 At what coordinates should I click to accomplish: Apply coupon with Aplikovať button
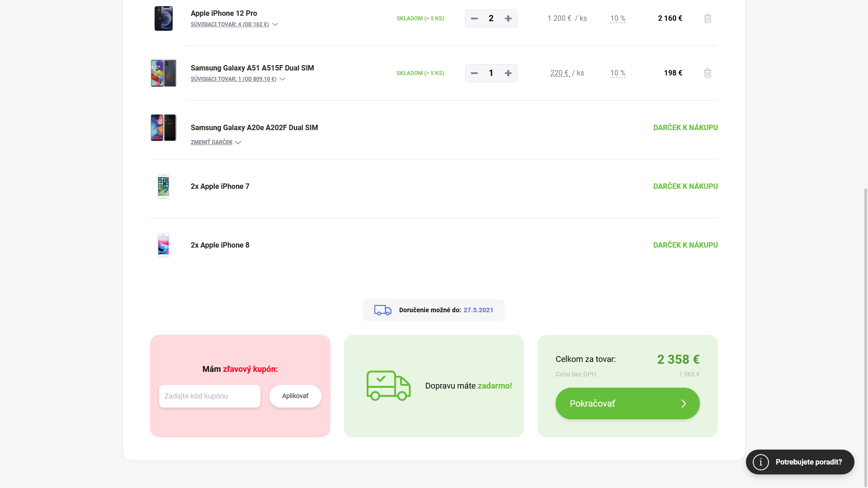pos(295,396)
